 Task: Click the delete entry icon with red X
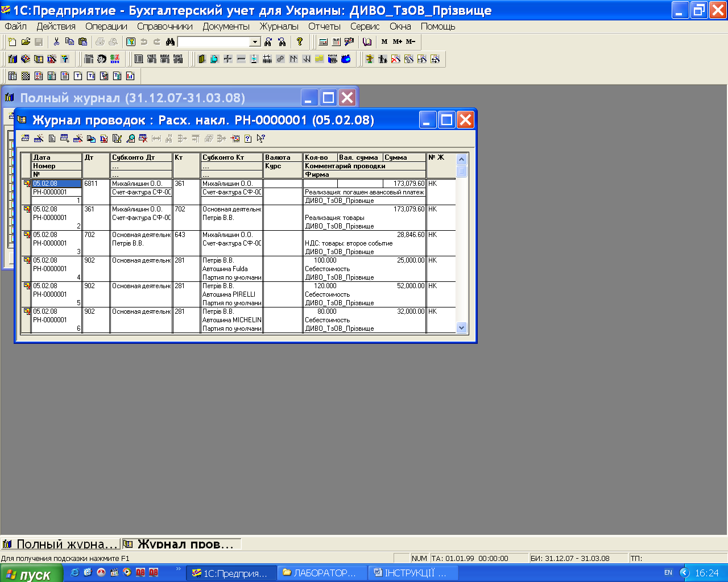click(x=143, y=138)
